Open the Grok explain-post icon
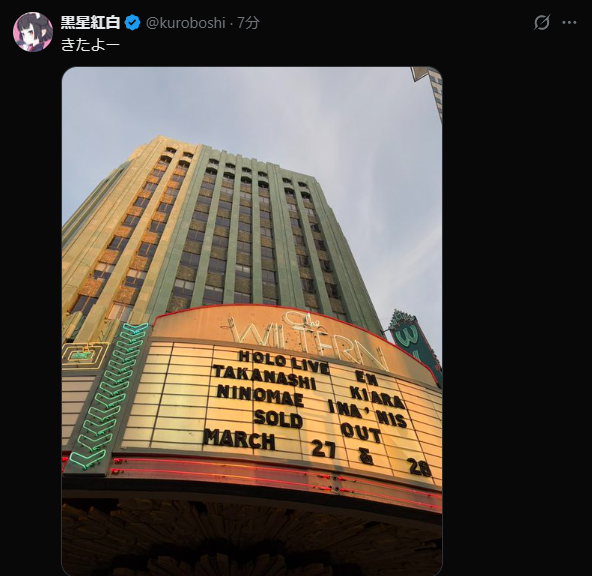Viewport: 592px width, 576px height. click(x=542, y=23)
